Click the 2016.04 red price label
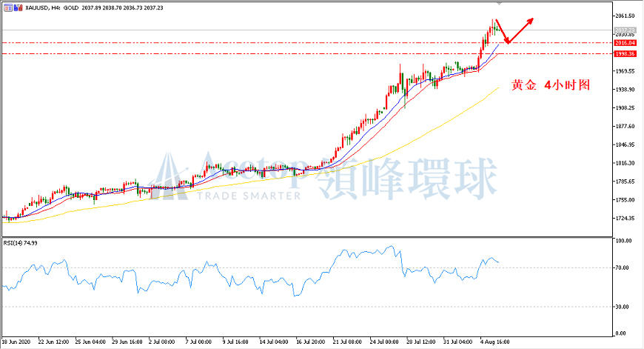 point(625,43)
